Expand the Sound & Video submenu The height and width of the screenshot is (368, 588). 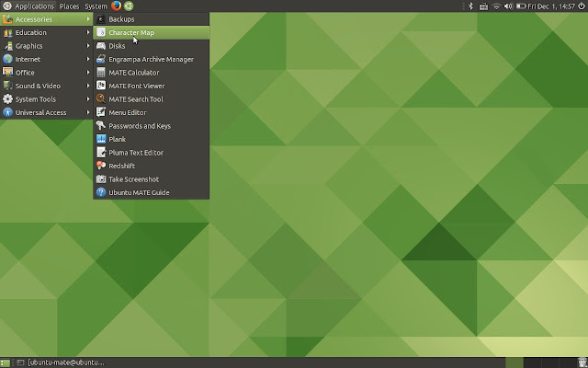[x=47, y=86]
